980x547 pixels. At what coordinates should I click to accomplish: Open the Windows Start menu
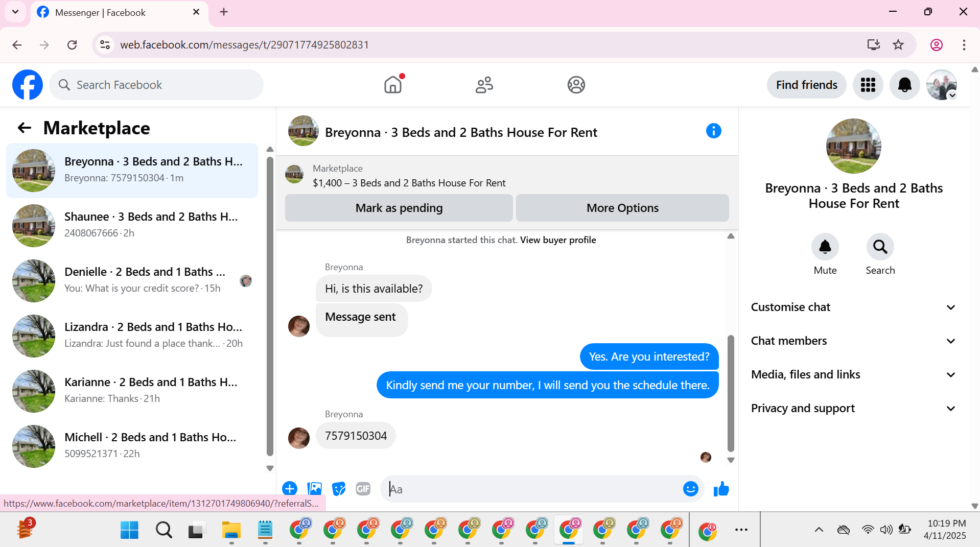(x=129, y=530)
